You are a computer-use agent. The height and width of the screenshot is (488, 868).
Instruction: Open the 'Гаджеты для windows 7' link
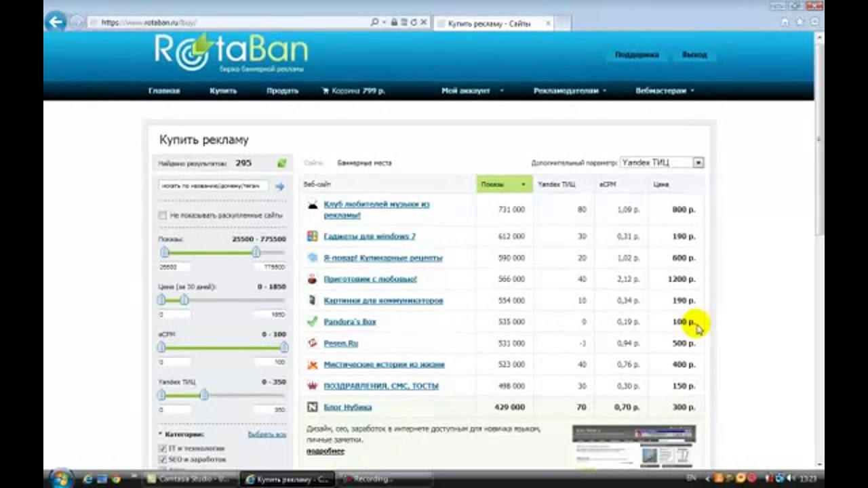pos(370,236)
